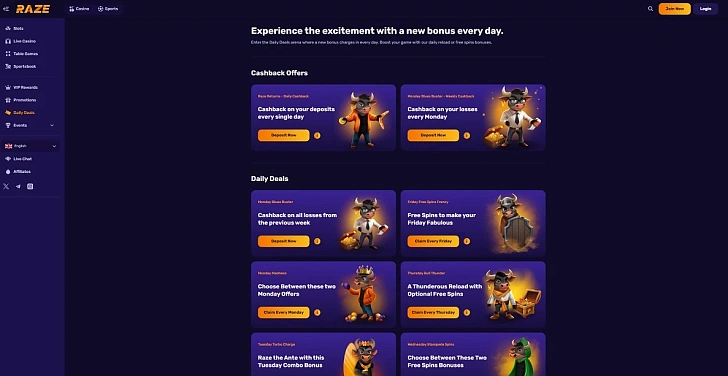Viewport: 728px width, 376px height.
Task: Click the Instagram icon in the sidebar
Action: (x=30, y=186)
